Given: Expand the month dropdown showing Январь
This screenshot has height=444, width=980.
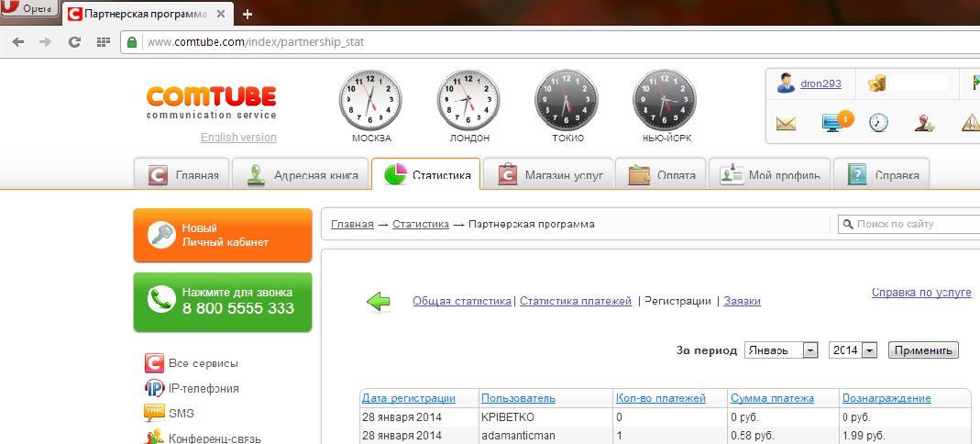Looking at the screenshot, I should 781,350.
